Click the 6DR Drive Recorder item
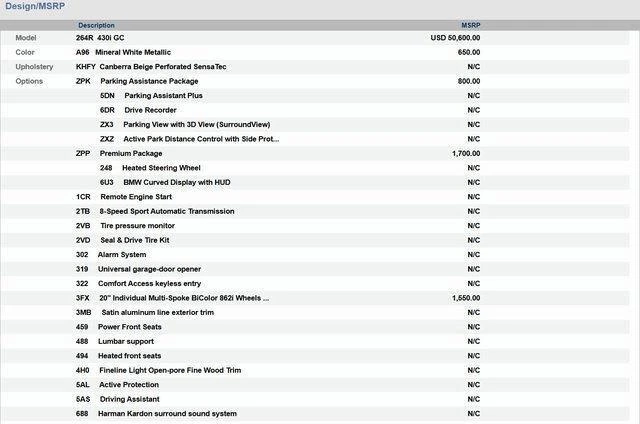 (x=150, y=110)
